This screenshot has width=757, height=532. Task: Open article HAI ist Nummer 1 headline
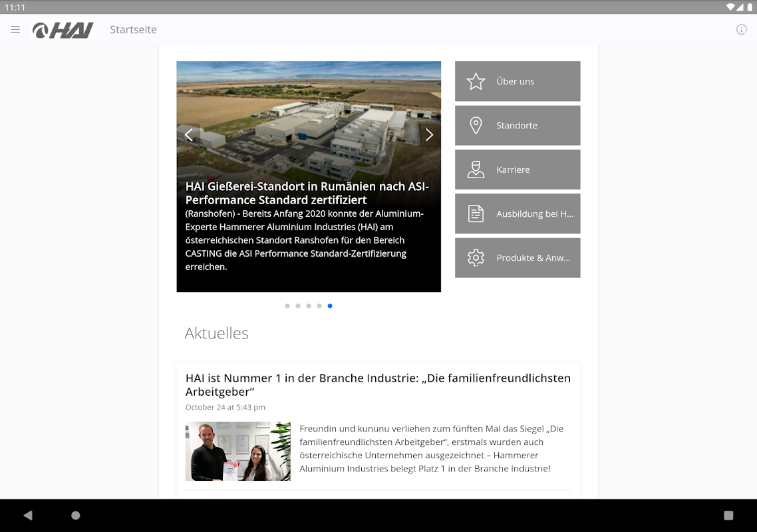[378, 385]
